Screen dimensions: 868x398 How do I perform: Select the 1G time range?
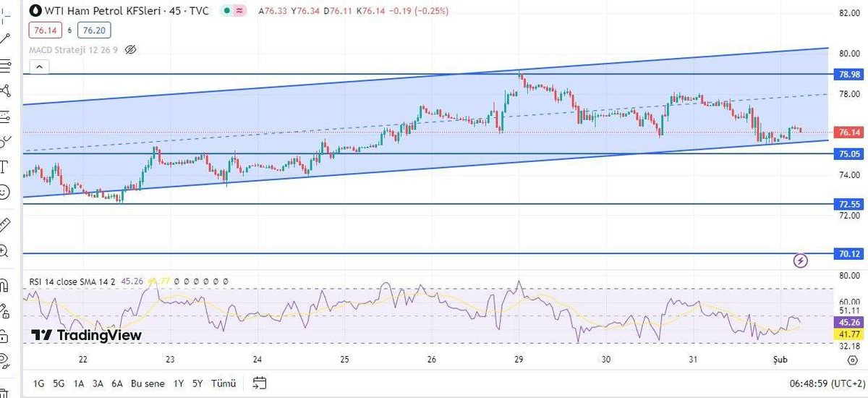tap(38, 384)
